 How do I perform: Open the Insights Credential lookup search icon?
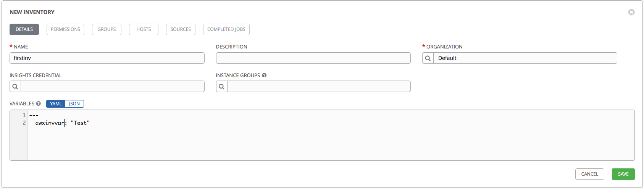[15, 87]
